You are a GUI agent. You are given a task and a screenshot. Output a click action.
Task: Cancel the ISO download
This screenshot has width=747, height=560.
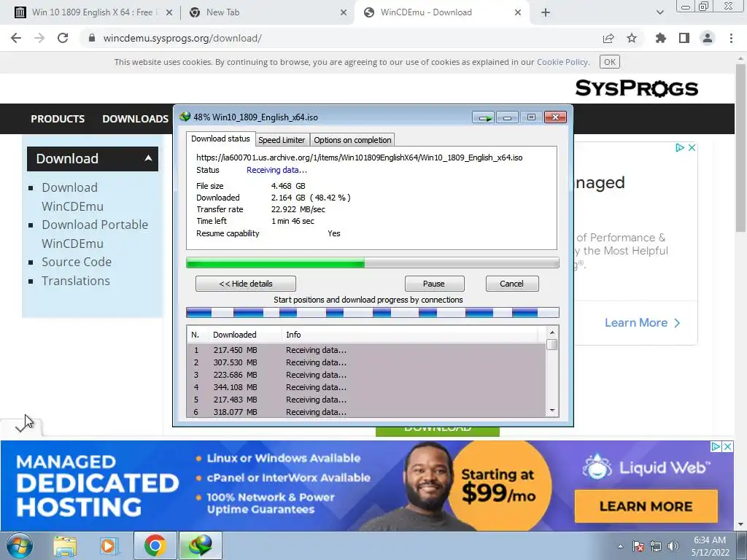(512, 284)
